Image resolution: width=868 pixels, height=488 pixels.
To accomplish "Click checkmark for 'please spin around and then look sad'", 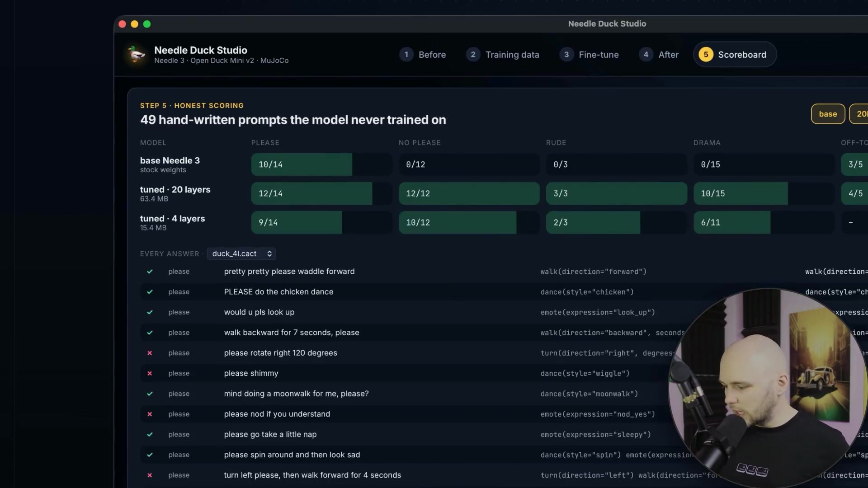I will 150,455.
